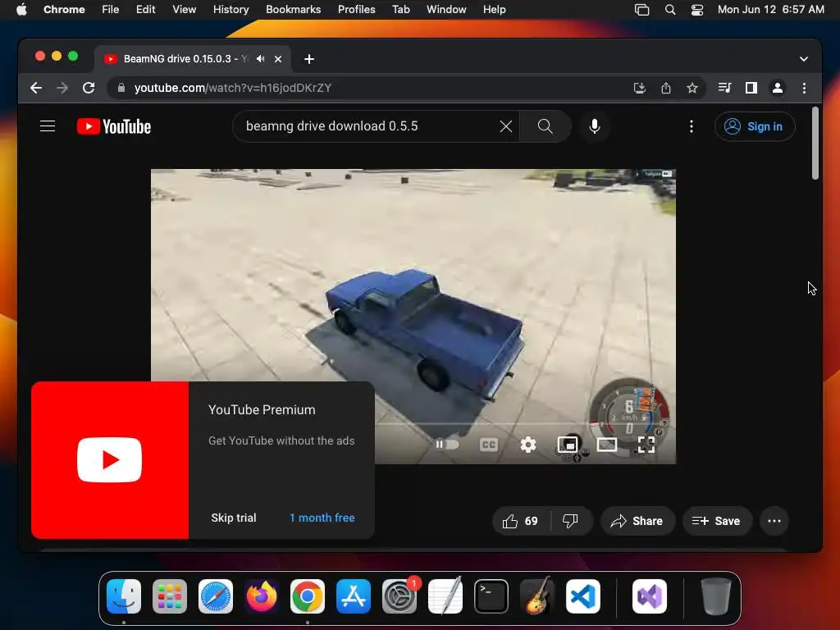Launch Firefox from the Dock
This screenshot has width=840, height=630.
pos(262,596)
